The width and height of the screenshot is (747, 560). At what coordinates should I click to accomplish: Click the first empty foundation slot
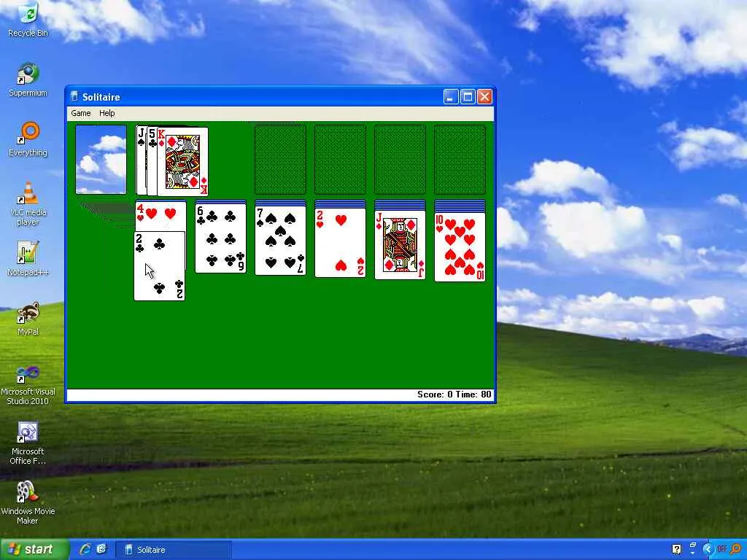pos(281,160)
